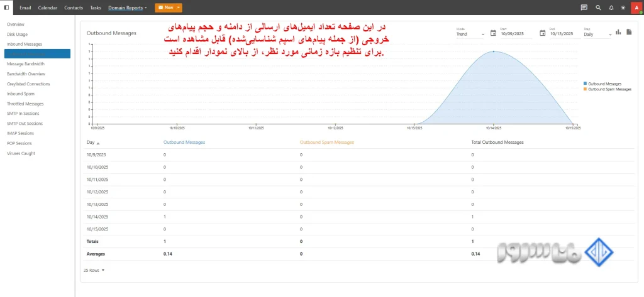Go to Calendar in the top bar
The image size is (644, 297).
coord(48,8)
